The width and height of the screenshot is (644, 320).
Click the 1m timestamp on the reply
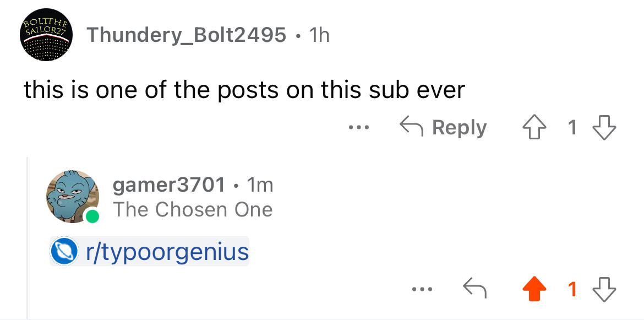[x=260, y=185]
